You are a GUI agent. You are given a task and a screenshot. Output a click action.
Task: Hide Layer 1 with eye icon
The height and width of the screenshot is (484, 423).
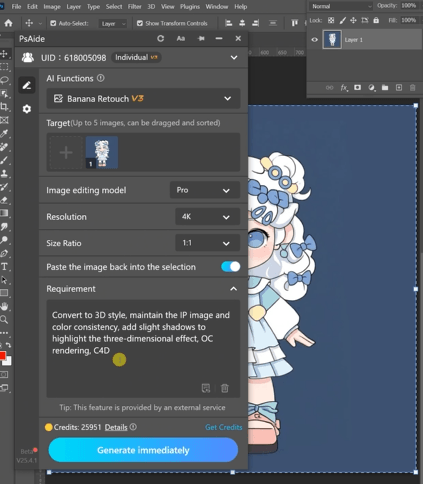pyautogui.click(x=314, y=40)
